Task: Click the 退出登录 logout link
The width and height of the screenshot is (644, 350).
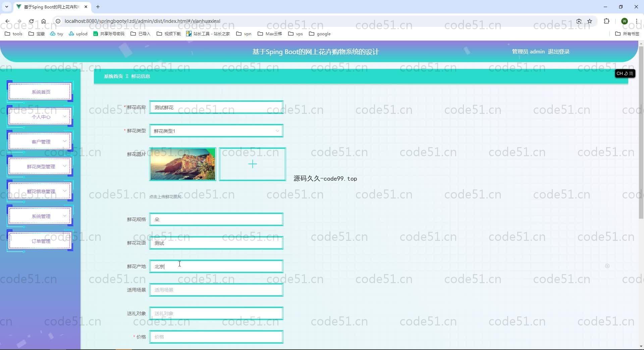Action: (558, 52)
